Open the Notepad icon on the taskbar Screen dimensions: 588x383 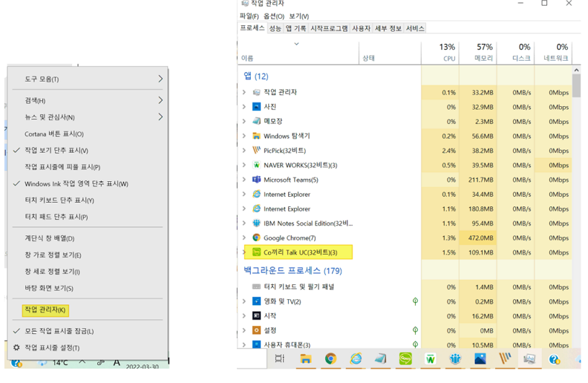[380, 359]
